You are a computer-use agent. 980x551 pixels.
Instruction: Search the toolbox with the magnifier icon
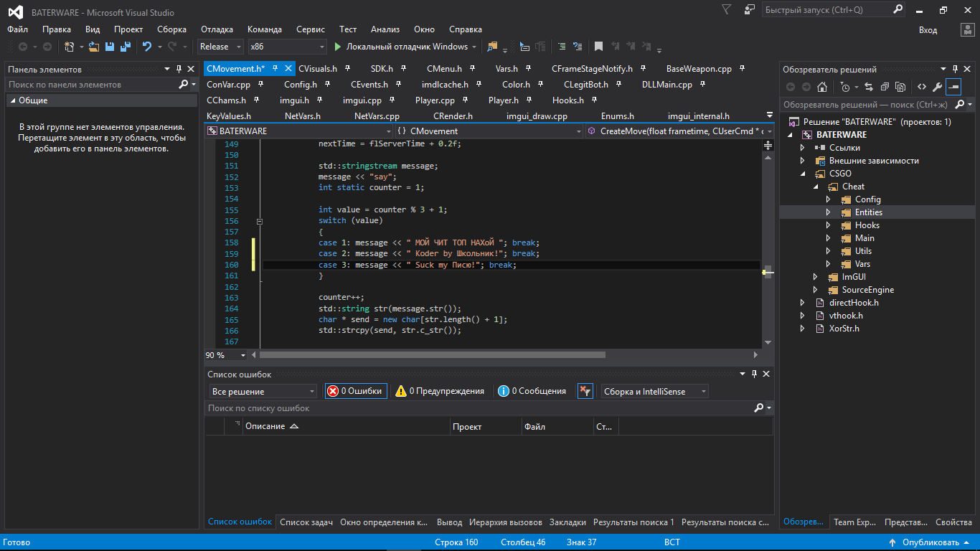(x=184, y=85)
